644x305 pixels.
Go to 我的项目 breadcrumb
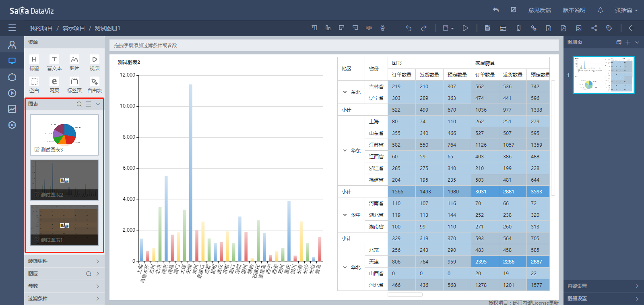(41, 28)
